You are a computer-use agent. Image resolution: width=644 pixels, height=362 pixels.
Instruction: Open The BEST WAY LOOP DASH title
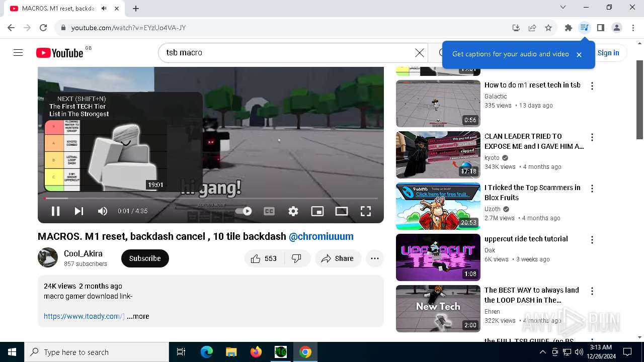pyautogui.click(x=532, y=295)
